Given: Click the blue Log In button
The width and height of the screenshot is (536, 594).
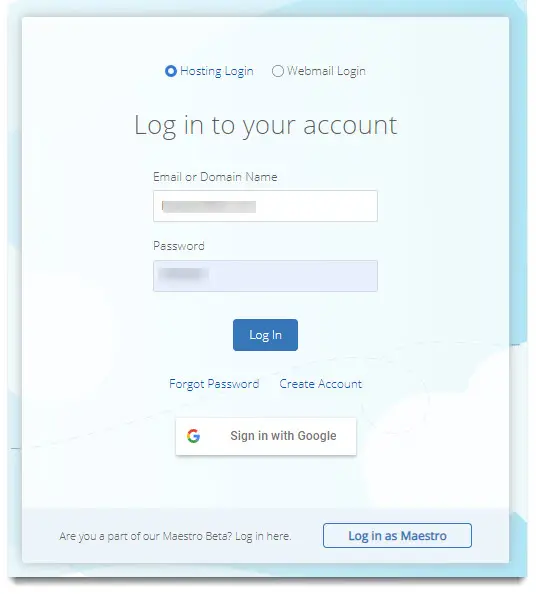Looking at the screenshot, I should [x=265, y=335].
